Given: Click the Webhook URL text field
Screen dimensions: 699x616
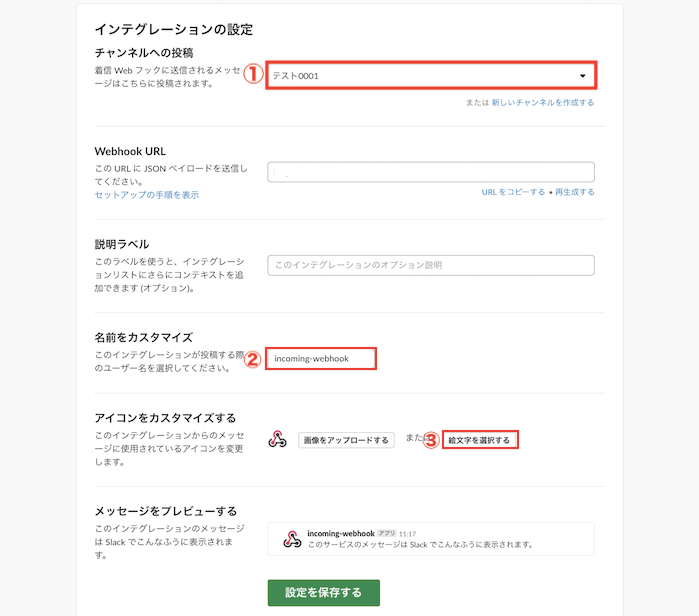Looking at the screenshot, I should [431, 172].
